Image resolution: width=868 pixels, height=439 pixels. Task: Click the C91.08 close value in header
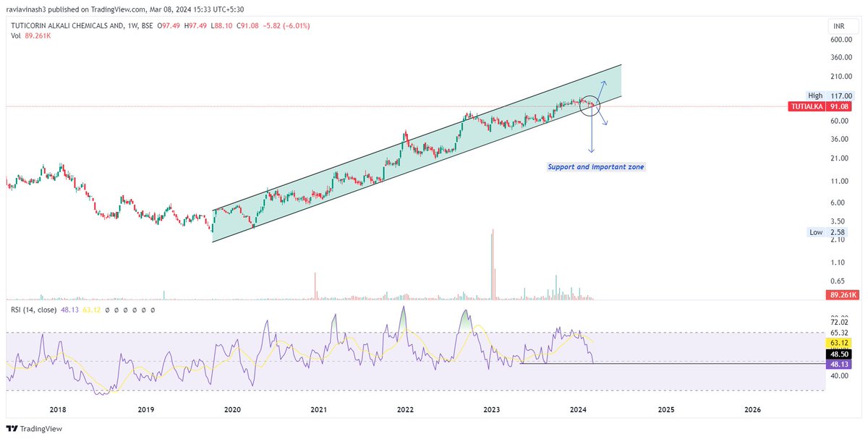[x=247, y=25]
